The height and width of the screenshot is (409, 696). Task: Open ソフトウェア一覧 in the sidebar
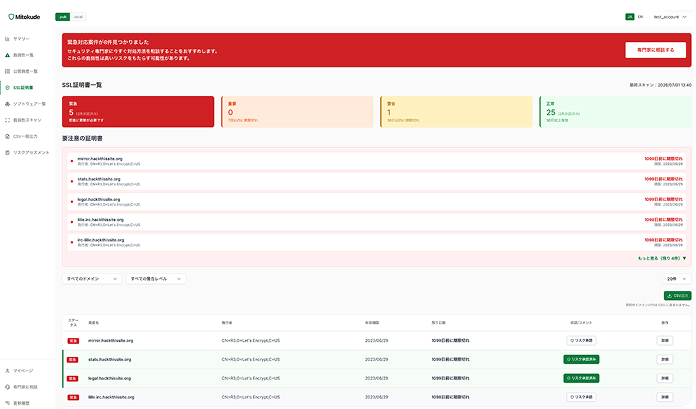[29, 104]
